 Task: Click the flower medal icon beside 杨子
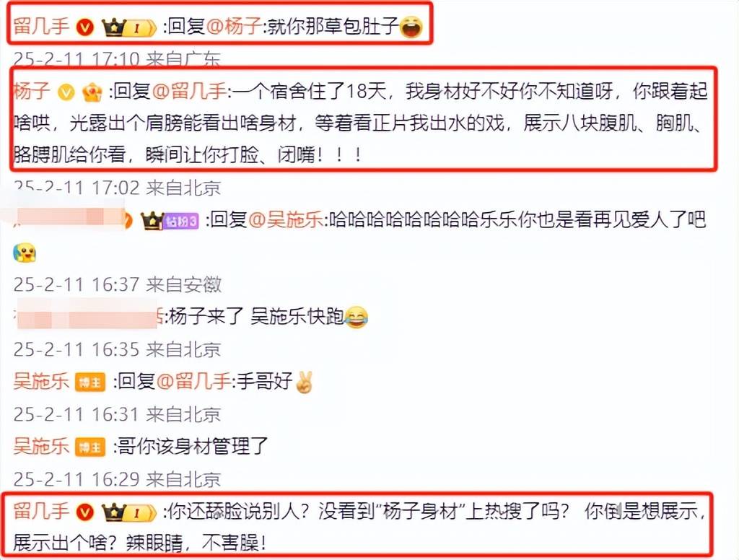tap(92, 92)
